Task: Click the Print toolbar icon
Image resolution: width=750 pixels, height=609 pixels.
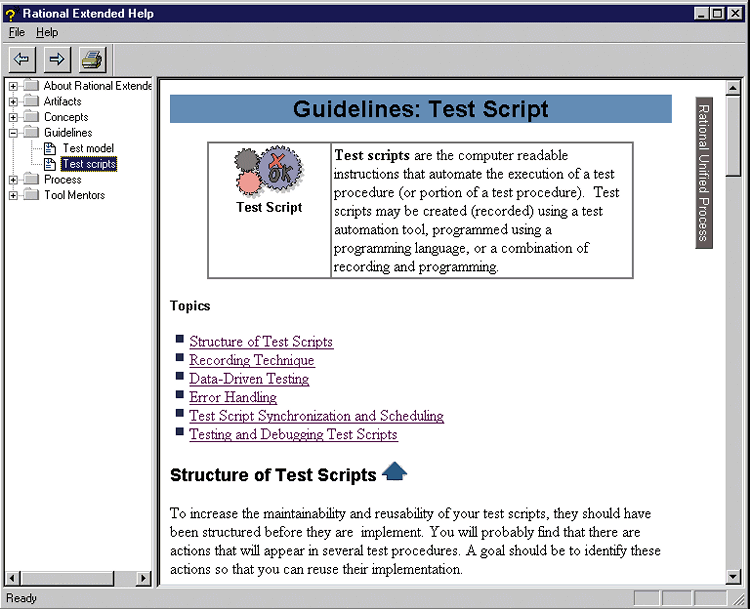Action: [x=92, y=59]
